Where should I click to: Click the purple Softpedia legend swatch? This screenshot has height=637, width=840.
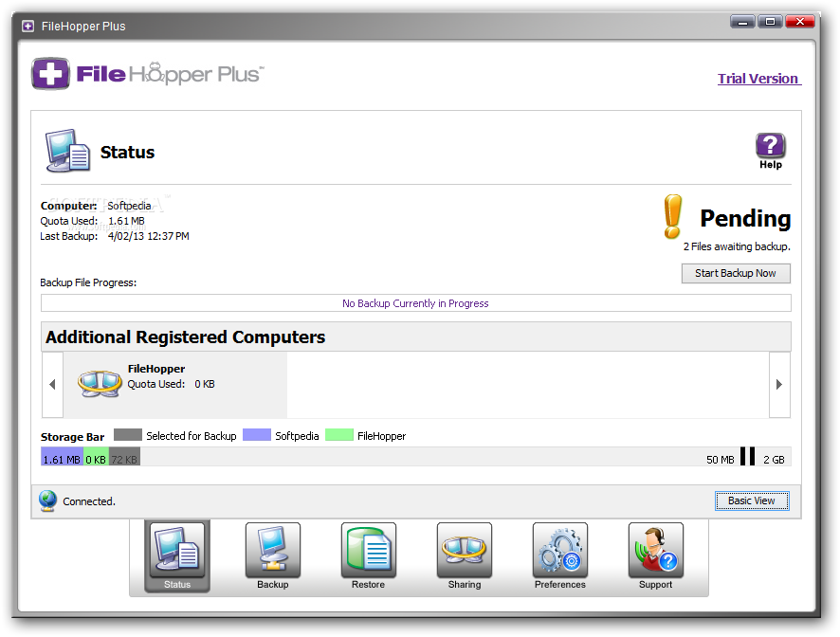coord(257,434)
